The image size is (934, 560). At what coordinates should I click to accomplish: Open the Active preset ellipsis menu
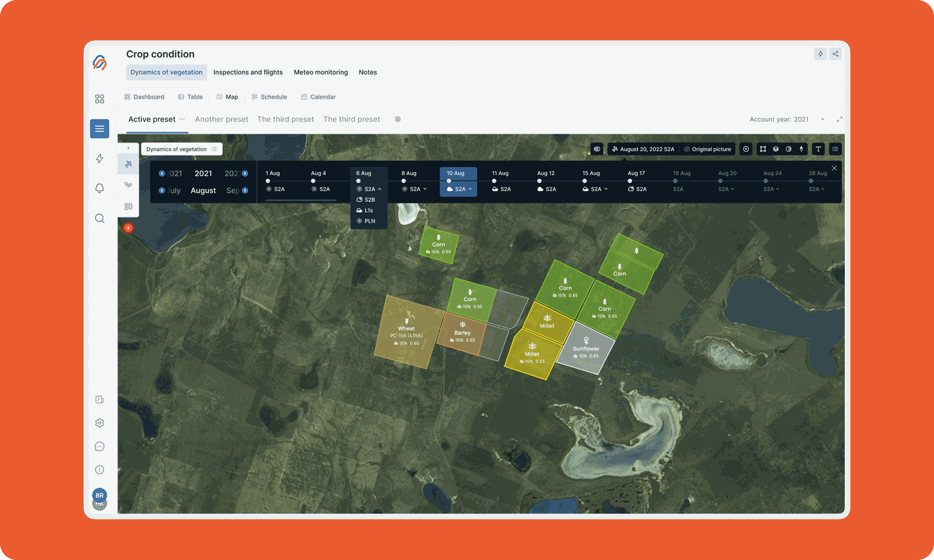[182, 119]
